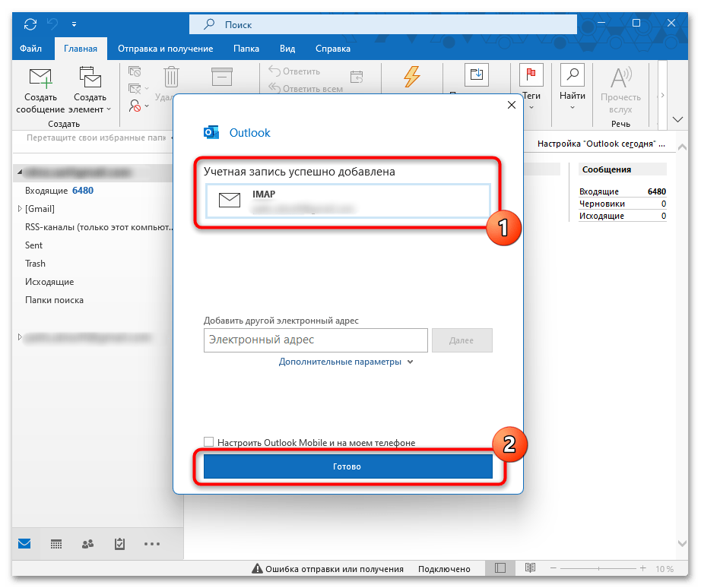Click the Create message envelope icon

tap(40, 78)
